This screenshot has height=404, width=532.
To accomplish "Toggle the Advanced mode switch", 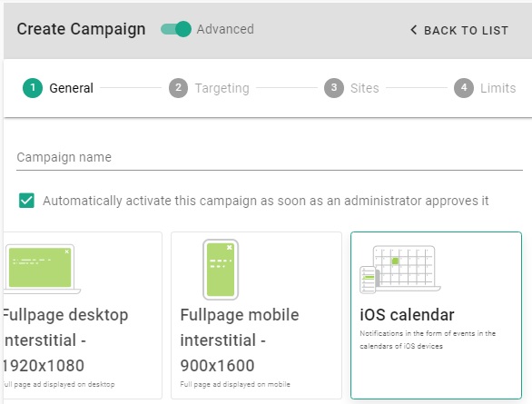I will pos(176,29).
